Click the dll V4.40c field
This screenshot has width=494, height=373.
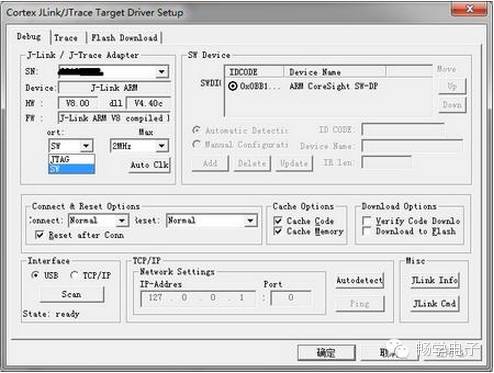pos(148,103)
